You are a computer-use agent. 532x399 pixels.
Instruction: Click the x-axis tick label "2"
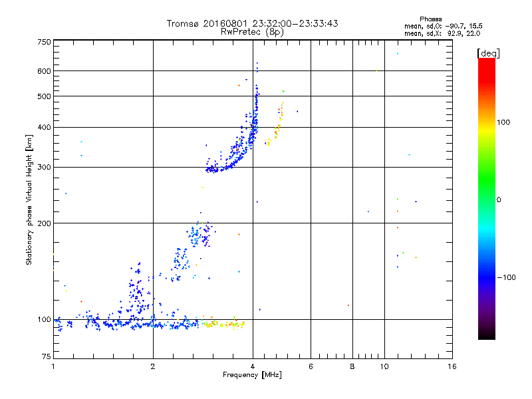(x=153, y=366)
